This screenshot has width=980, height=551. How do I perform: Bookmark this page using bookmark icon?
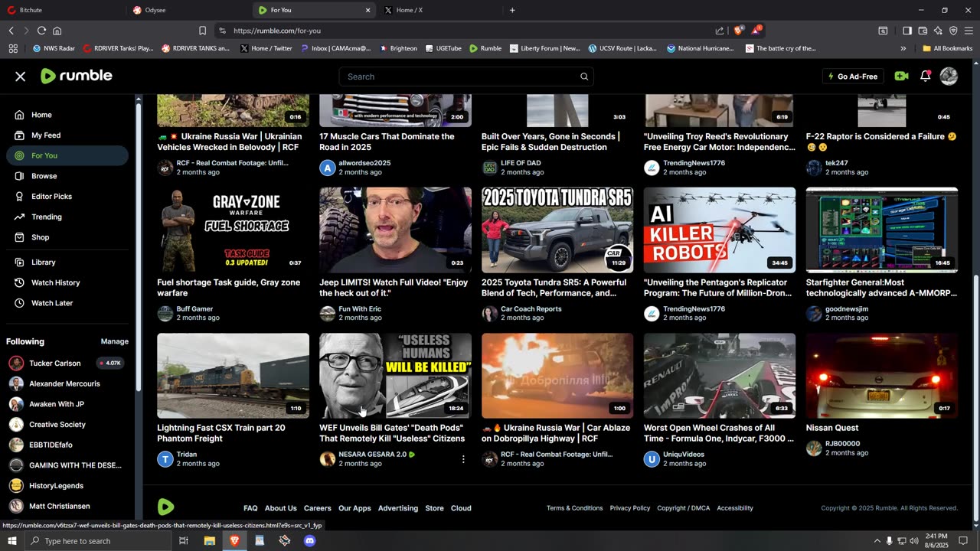click(x=202, y=31)
